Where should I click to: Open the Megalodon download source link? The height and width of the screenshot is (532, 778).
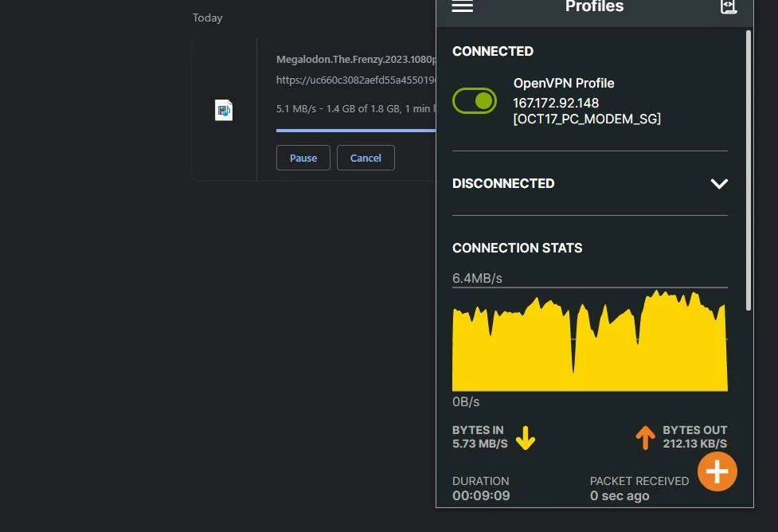click(356, 80)
